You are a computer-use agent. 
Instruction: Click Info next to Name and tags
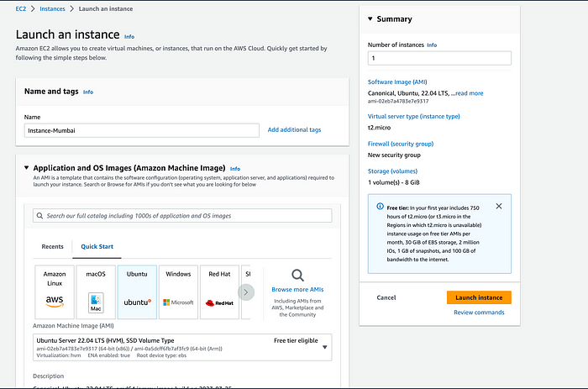[88, 92]
